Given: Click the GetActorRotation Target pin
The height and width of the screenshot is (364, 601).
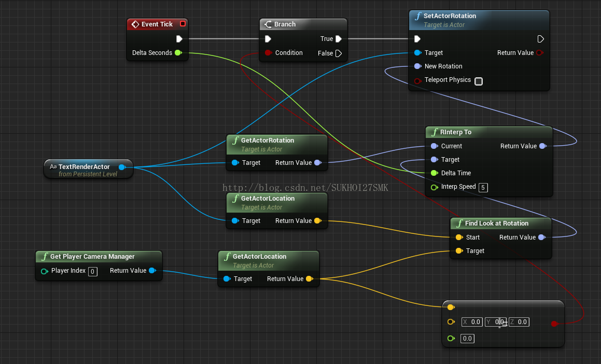Looking at the screenshot, I should (235, 163).
